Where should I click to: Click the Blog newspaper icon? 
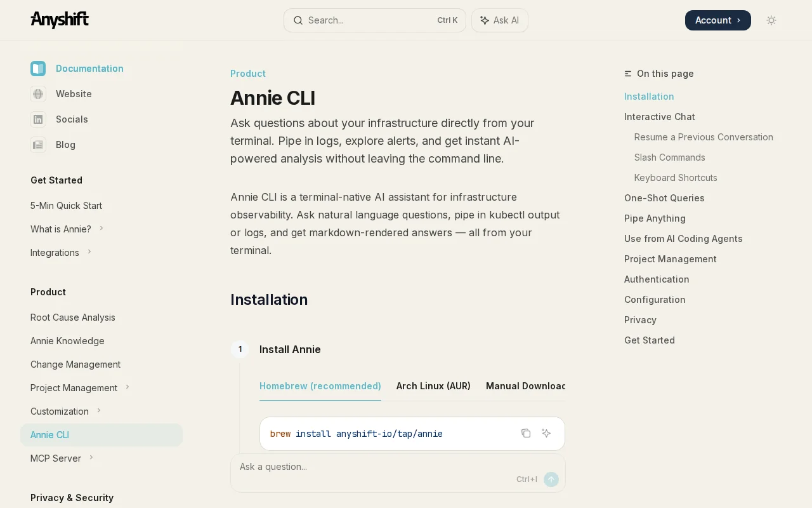click(x=38, y=145)
